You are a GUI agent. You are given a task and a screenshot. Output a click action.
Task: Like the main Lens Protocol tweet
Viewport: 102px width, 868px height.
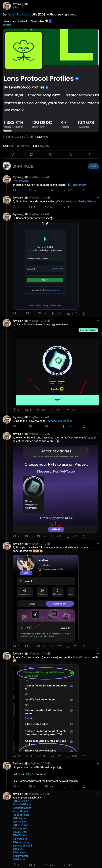tap(51, 154)
